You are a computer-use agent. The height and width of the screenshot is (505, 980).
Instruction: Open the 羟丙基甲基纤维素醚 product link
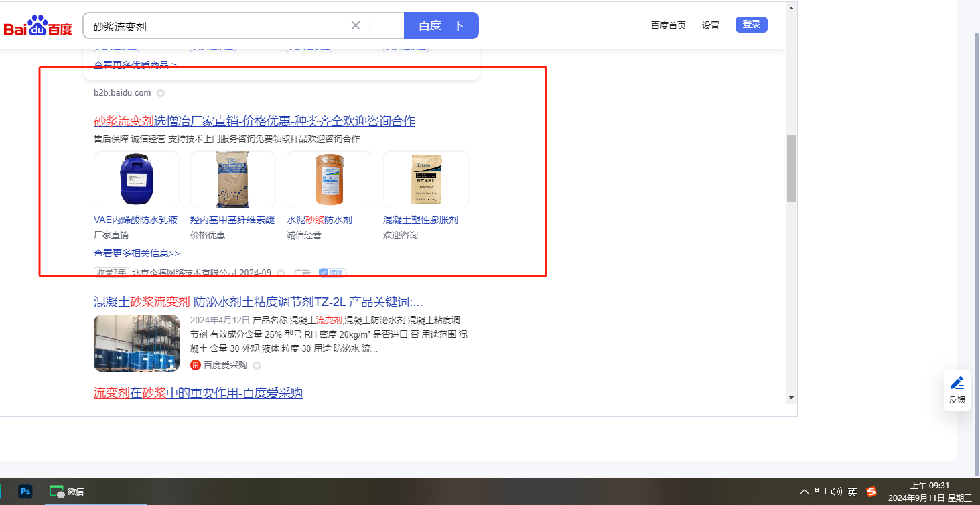point(232,220)
